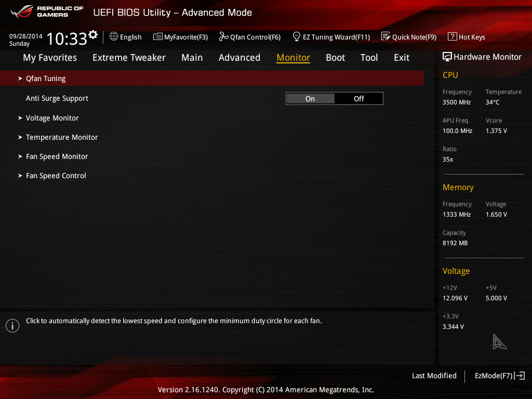532x399 pixels.
Task: Open the Fan Speed Monitor submenu
Action: click(53, 156)
